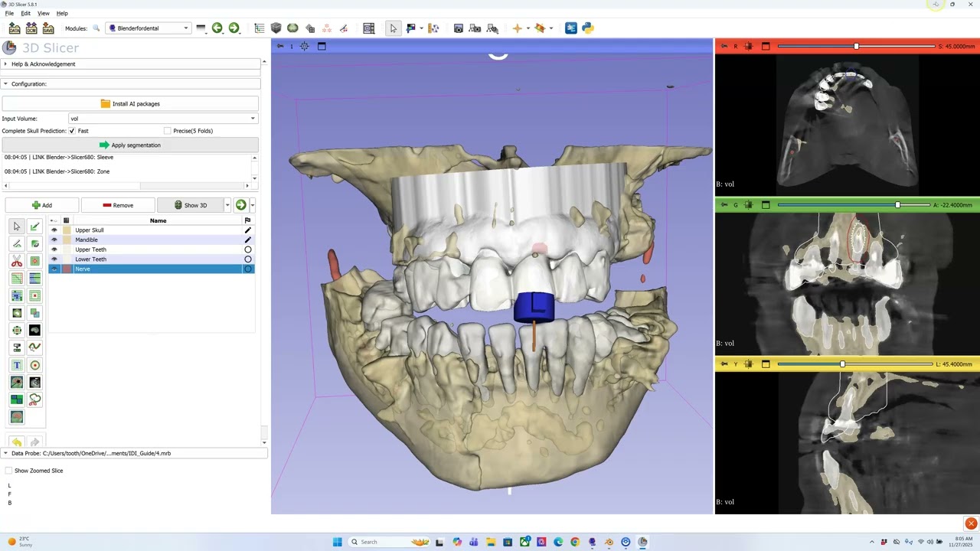This screenshot has height=551, width=980.
Task: Select the Scissors segment editor effect
Action: click(17, 261)
